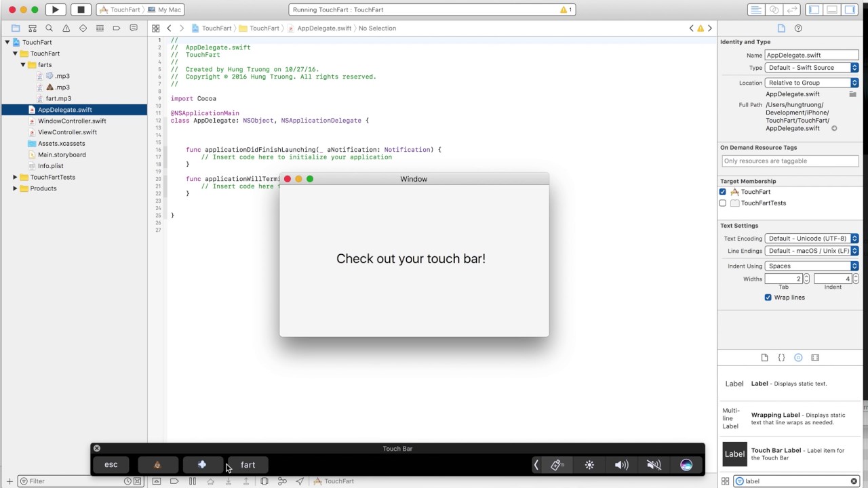Tap the brightness control on the Touch Bar
Screen dimensions: 868x488
[589, 465]
